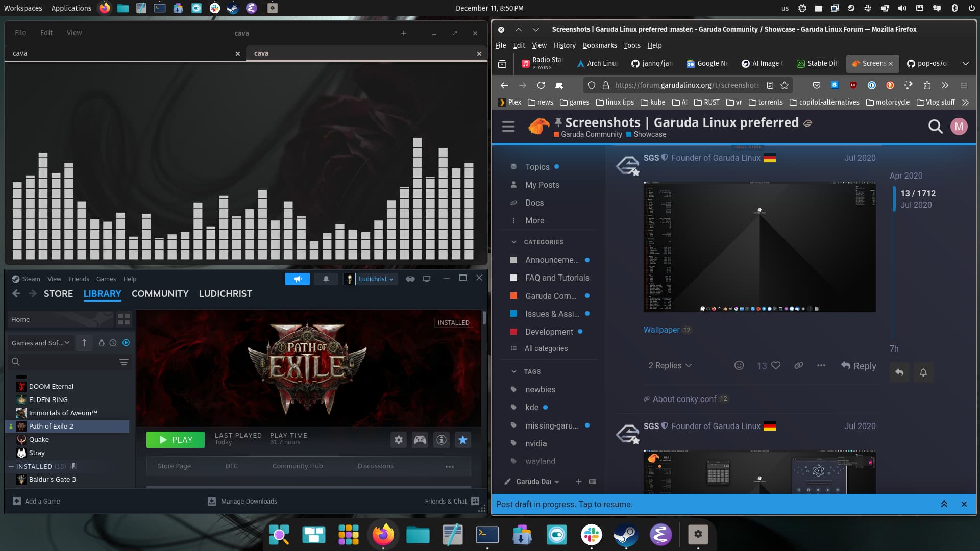Select first cava terminal tab
Viewport: 980px width, 551px height.
(125, 53)
